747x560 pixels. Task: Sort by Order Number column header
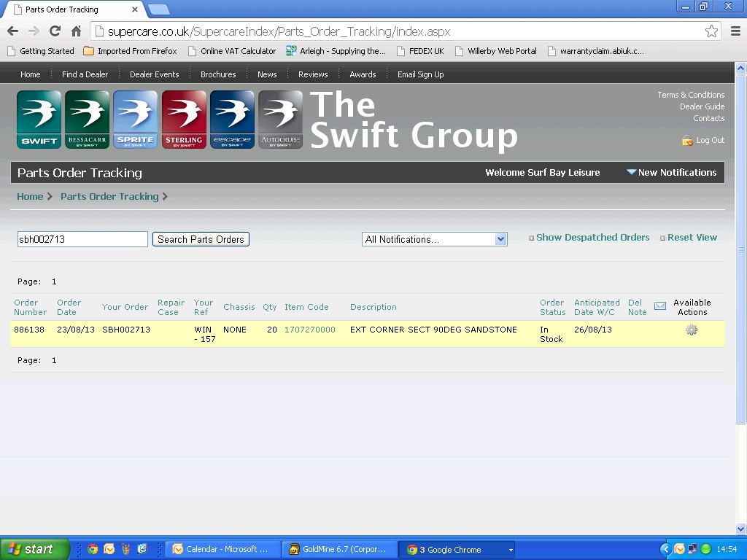(30, 307)
